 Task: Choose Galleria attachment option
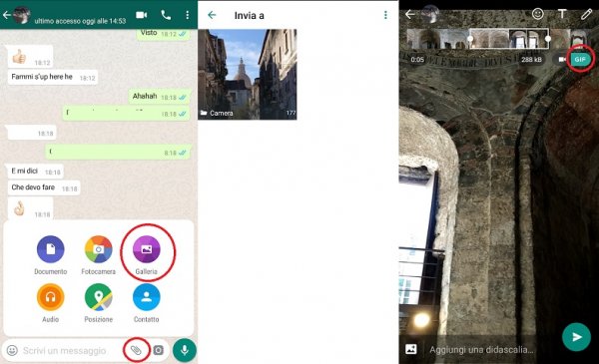click(147, 255)
